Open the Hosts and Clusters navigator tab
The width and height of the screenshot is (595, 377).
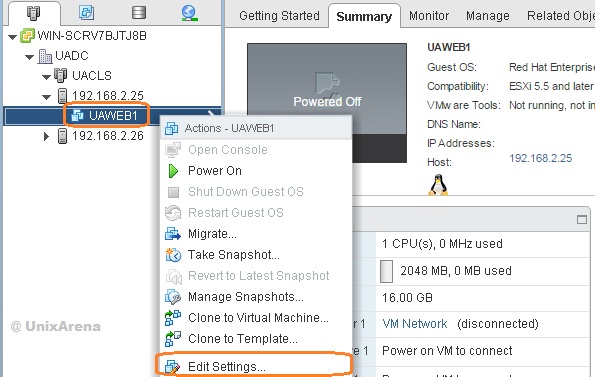(x=33, y=13)
